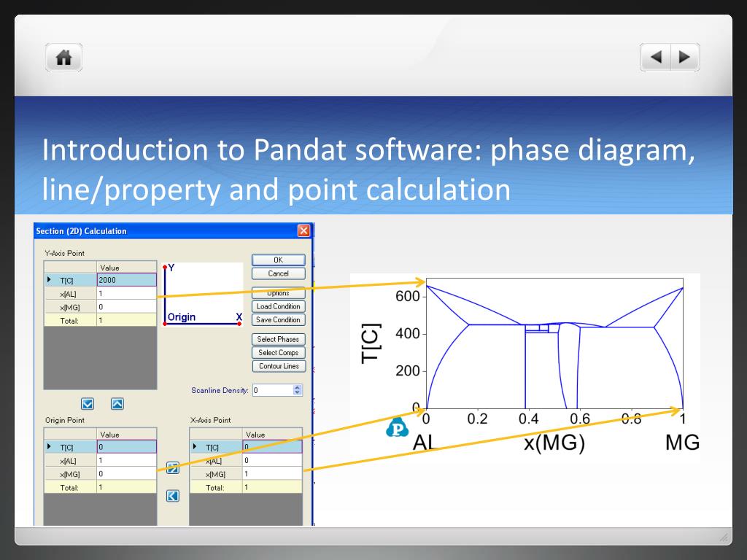Click Load Condition
747x560 pixels.
[x=278, y=306]
